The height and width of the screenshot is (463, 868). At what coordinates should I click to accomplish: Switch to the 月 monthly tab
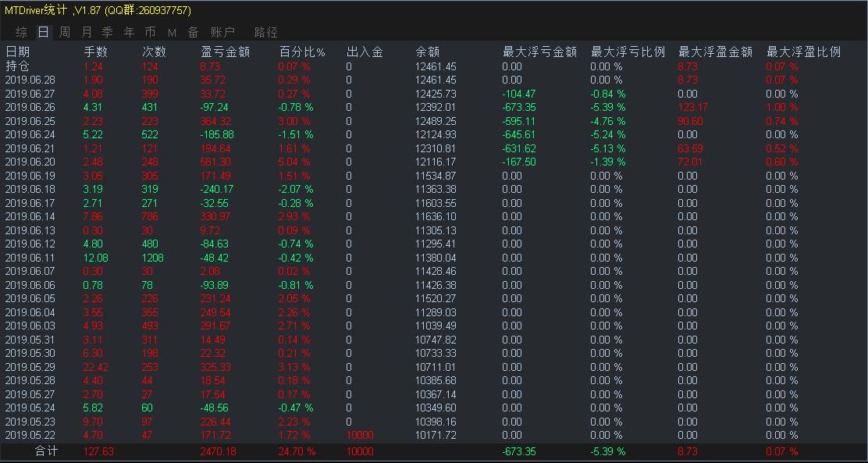[87, 32]
